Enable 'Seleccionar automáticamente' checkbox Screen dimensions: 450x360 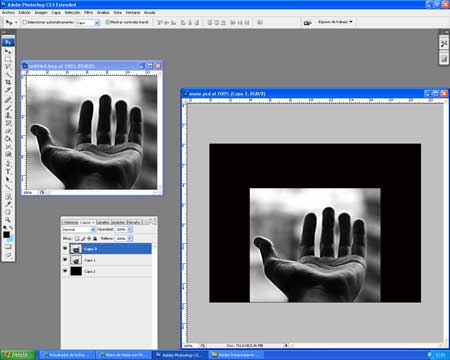click(24, 22)
